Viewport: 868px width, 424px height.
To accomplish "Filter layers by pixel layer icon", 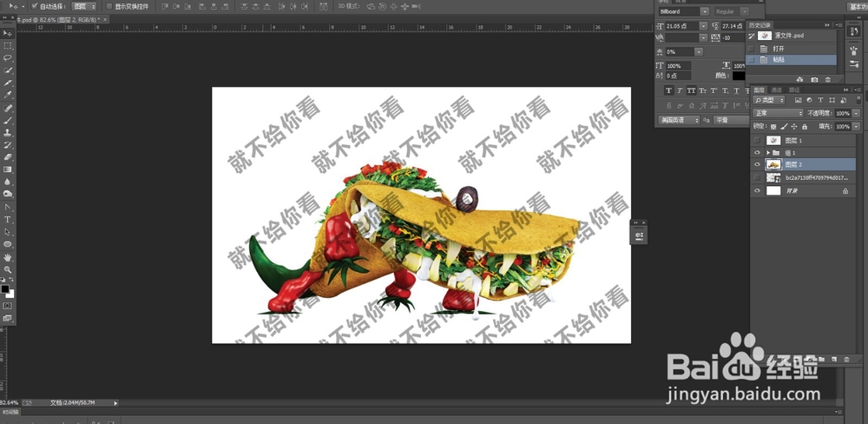I will pos(798,100).
